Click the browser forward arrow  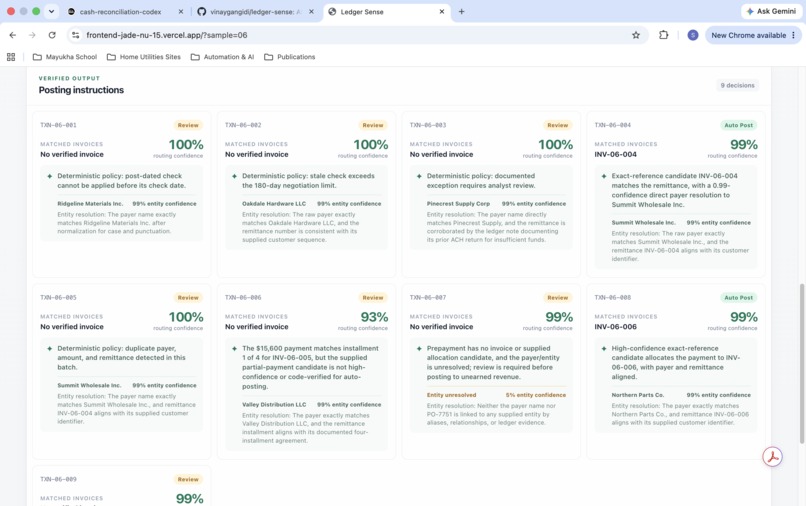(32, 35)
